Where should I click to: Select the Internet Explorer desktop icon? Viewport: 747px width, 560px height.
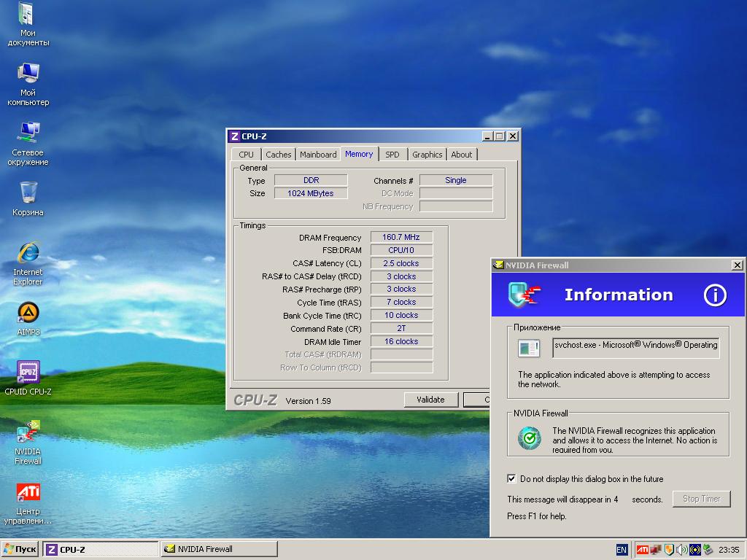[x=28, y=263]
